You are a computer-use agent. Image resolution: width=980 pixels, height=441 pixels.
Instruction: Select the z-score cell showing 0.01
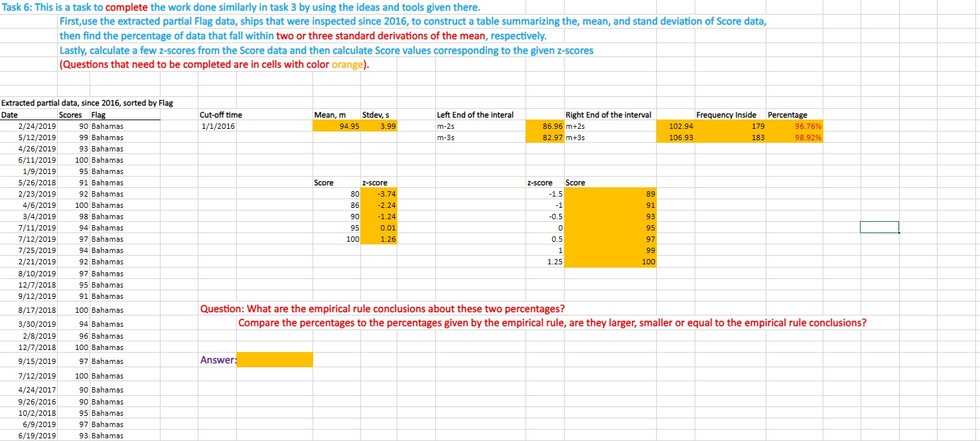click(379, 228)
